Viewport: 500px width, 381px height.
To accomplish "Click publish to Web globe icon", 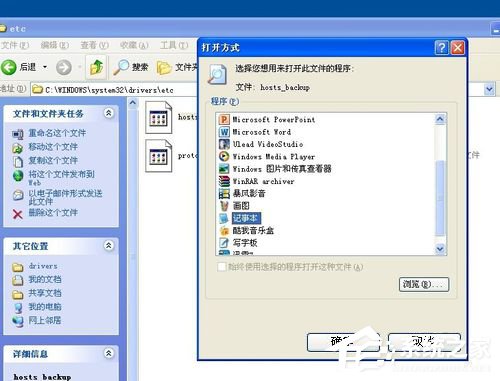I will pos(18,175).
